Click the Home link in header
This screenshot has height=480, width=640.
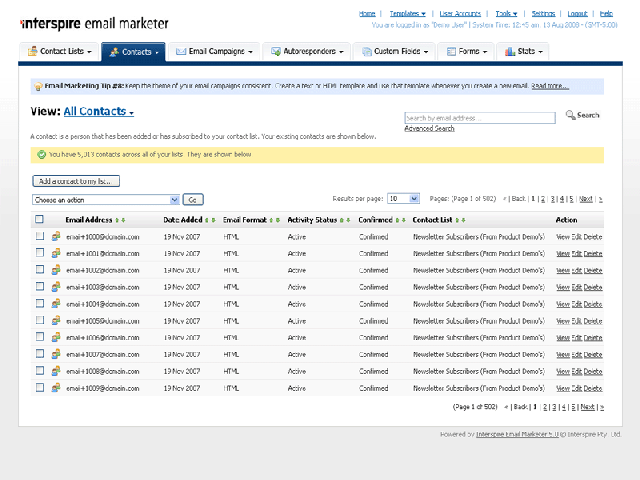click(367, 13)
